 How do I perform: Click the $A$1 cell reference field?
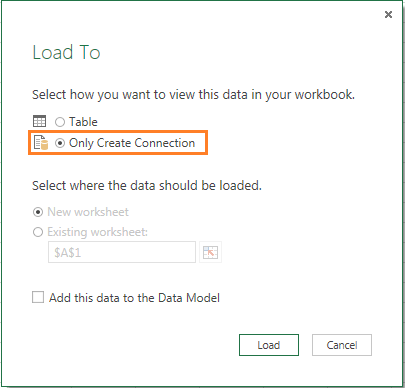click(122, 252)
